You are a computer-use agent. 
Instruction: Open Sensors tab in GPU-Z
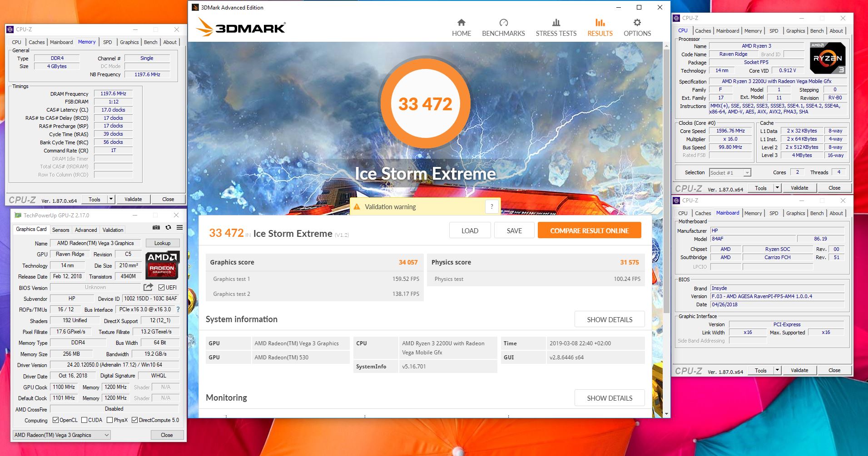pyautogui.click(x=60, y=230)
